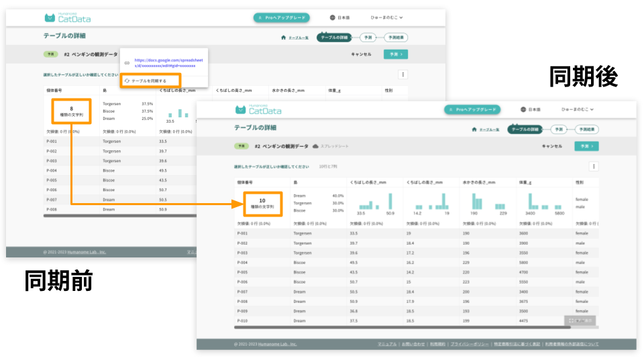Open the three-dot menu in the back window
The image size is (644, 362).
(x=402, y=75)
